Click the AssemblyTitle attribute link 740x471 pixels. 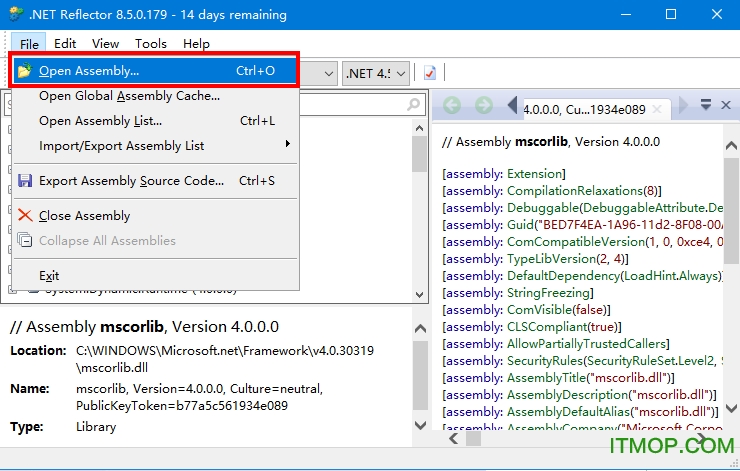[x=546, y=378]
